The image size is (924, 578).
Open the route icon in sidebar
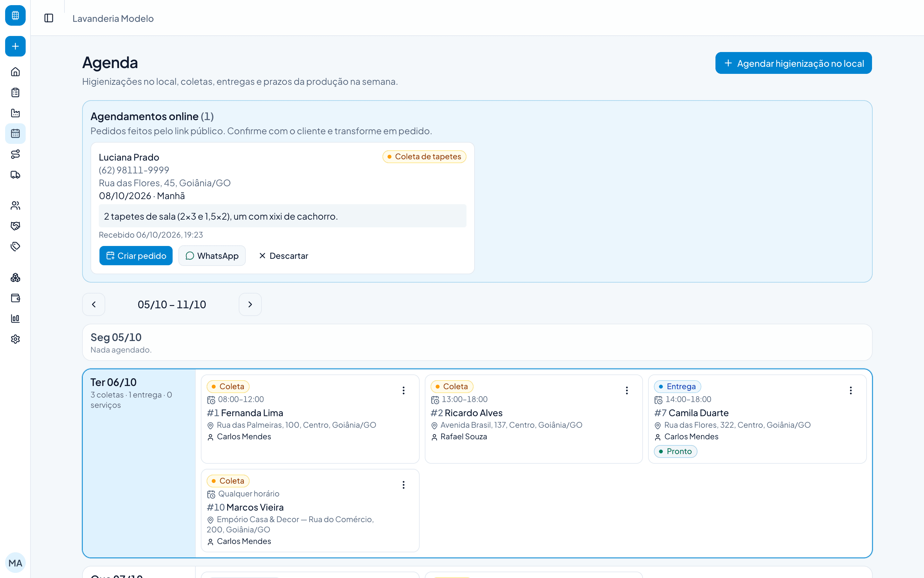pos(15,154)
